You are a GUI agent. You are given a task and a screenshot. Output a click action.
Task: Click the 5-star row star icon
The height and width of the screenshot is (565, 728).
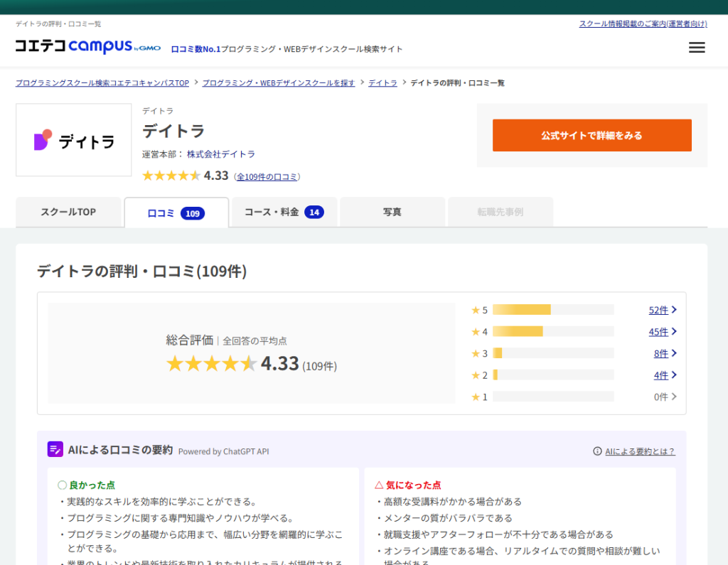(476, 310)
